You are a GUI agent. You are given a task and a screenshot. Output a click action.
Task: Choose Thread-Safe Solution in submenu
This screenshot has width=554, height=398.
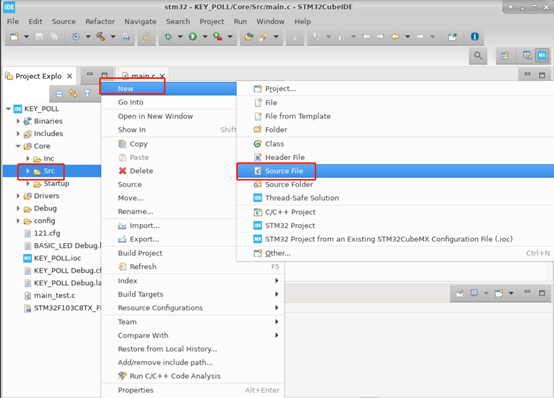click(x=395, y=198)
